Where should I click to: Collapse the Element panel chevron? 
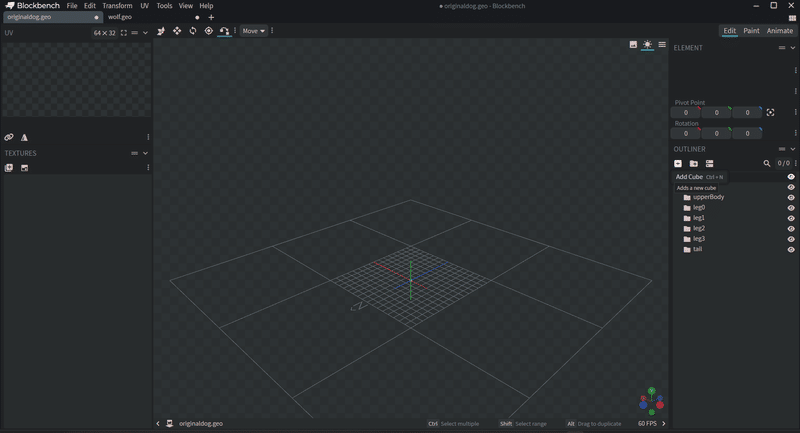pyautogui.click(x=792, y=47)
